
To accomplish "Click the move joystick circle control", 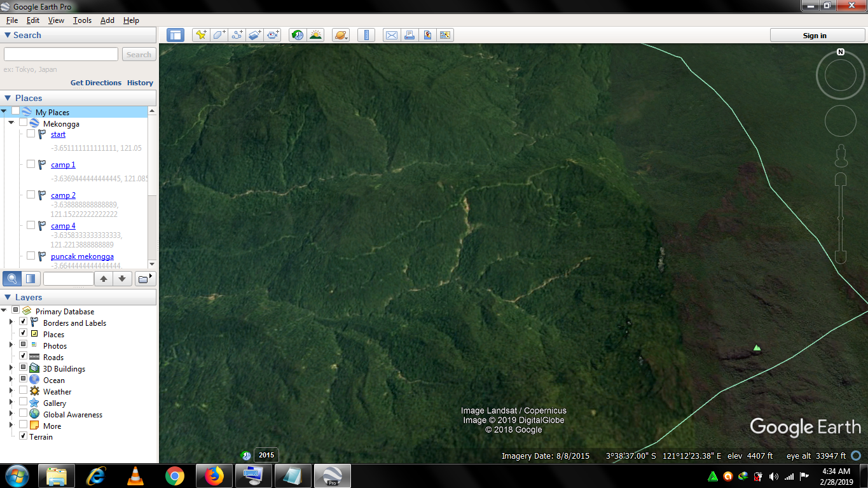I will pyautogui.click(x=841, y=121).
